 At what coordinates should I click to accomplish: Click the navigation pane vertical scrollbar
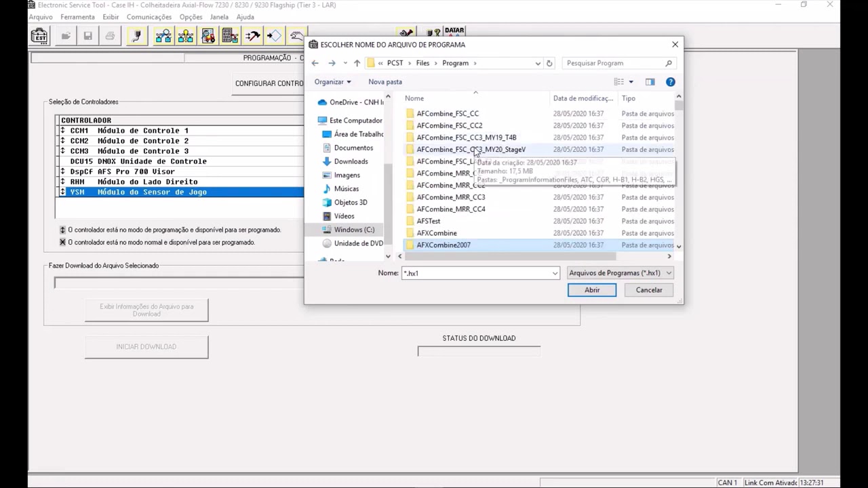(x=388, y=178)
